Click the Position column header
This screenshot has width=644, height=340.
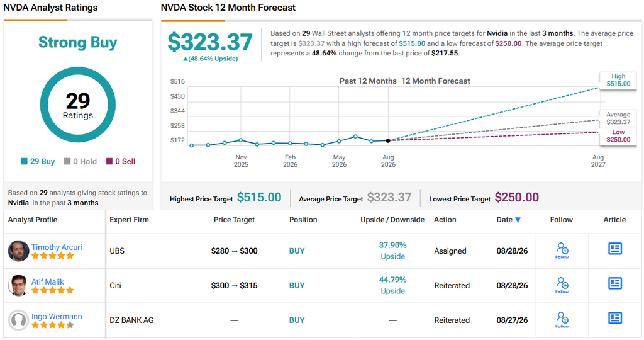coord(303,220)
